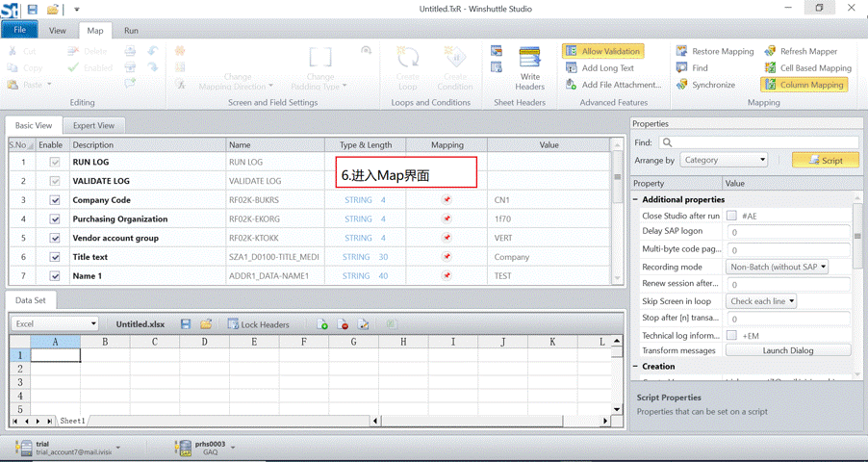The image size is (868, 462).
Task: Click the Script button in Properties
Action: pyautogui.click(x=826, y=160)
